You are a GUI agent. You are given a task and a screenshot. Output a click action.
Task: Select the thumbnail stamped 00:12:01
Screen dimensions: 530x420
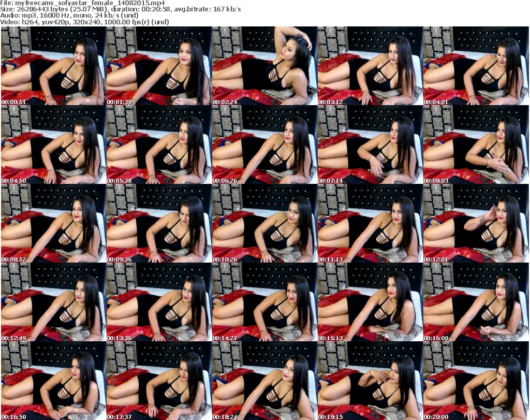point(476,224)
